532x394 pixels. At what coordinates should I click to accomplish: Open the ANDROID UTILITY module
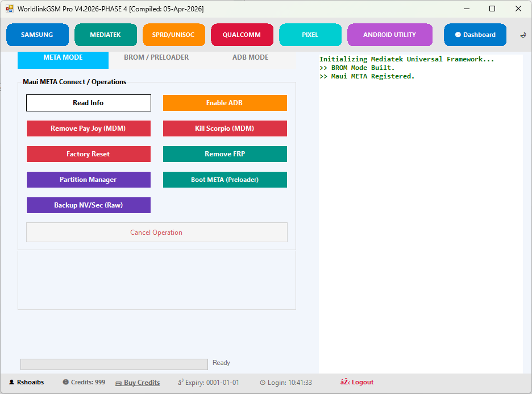coord(389,35)
